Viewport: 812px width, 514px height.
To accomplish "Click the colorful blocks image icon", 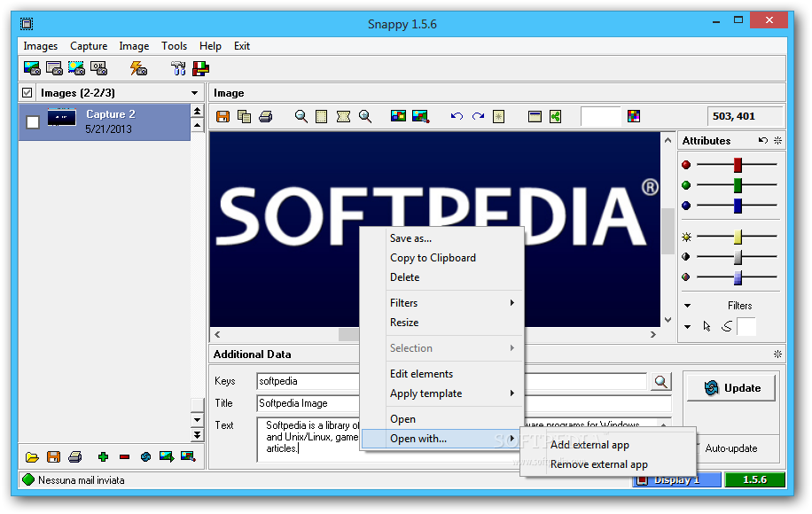I will coord(398,116).
